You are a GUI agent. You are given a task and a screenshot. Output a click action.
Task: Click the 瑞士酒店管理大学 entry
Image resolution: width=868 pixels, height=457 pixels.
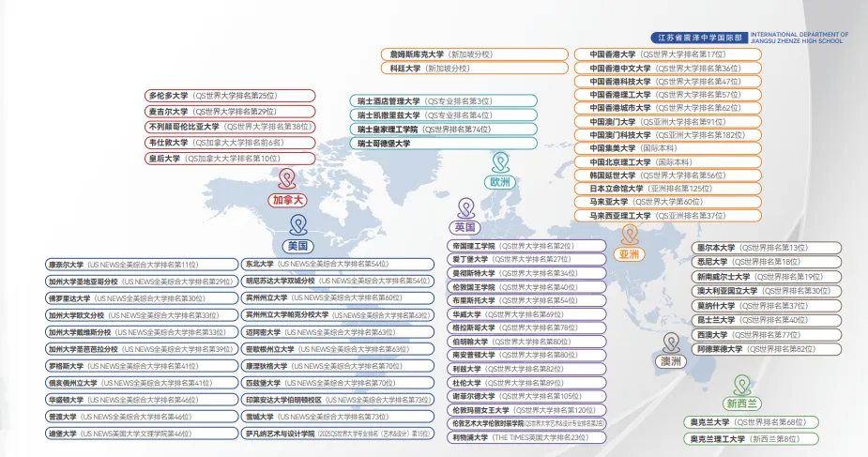coord(444,101)
